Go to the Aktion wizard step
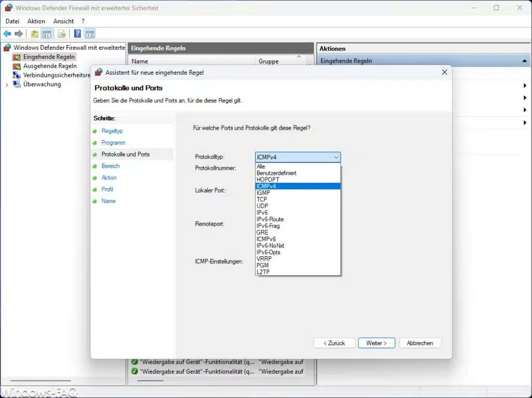 (109, 177)
